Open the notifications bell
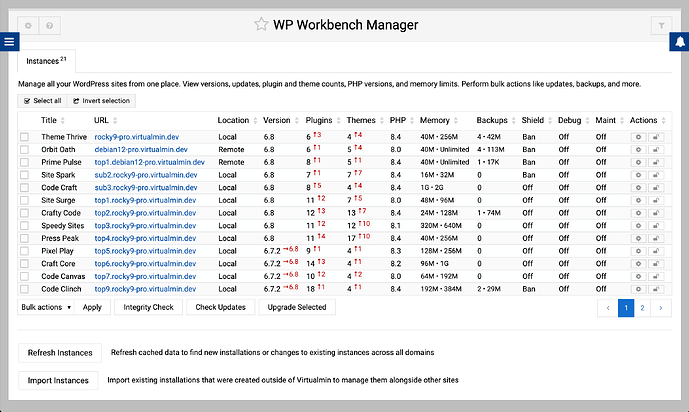The width and height of the screenshot is (689, 412). pyautogui.click(x=679, y=42)
